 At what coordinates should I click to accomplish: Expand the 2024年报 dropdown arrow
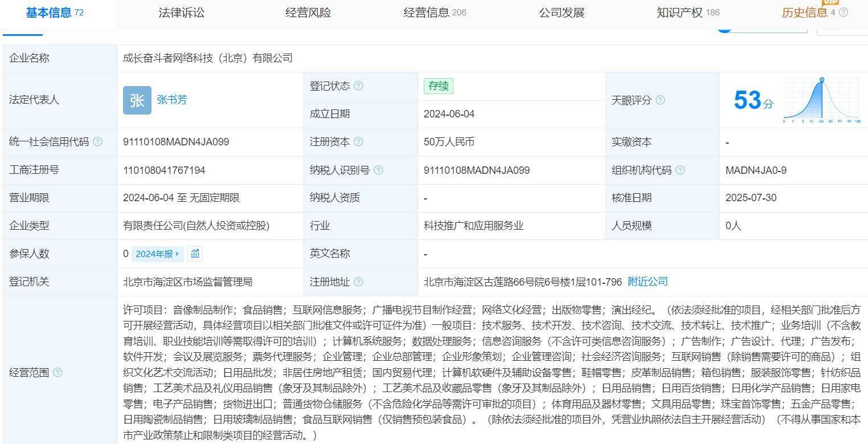[x=177, y=254]
